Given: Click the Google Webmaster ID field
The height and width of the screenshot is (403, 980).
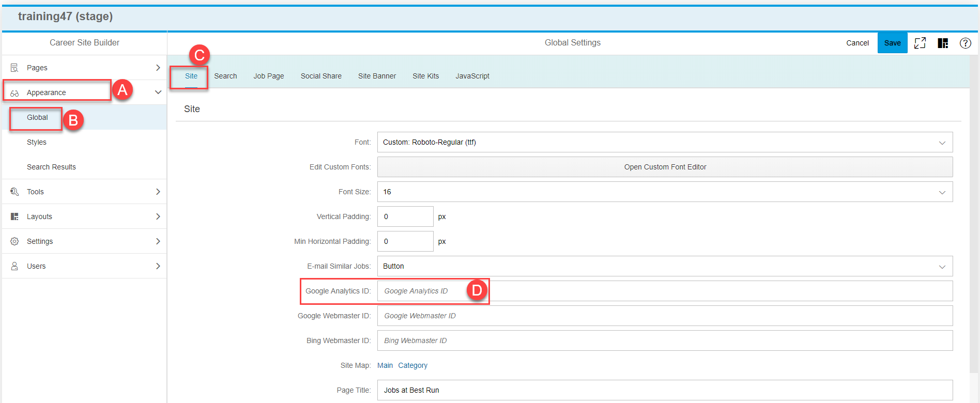Looking at the screenshot, I should tap(665, 316).
